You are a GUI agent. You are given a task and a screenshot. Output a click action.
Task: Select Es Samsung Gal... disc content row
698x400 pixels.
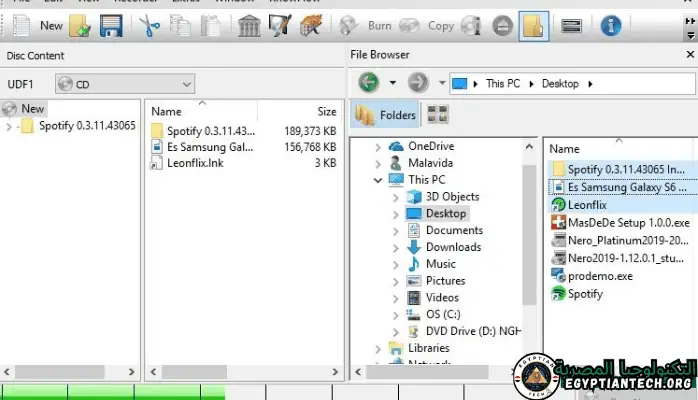243,147
